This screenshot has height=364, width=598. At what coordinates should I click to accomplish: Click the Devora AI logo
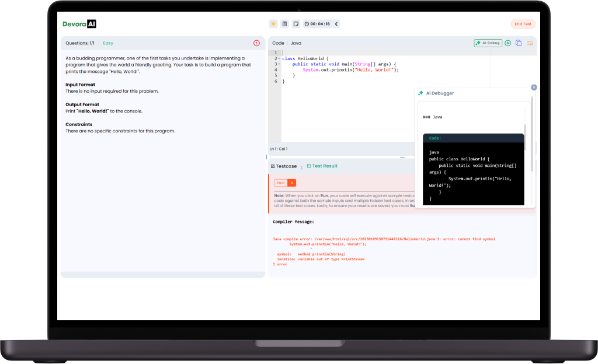tap(79, 24)
